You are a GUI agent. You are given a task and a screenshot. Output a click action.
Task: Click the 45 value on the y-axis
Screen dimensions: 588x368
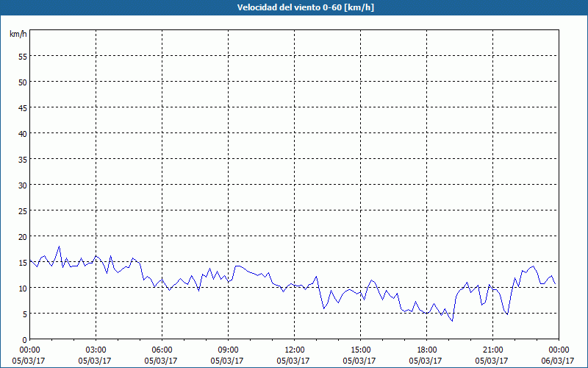click(x=23, y=107)
